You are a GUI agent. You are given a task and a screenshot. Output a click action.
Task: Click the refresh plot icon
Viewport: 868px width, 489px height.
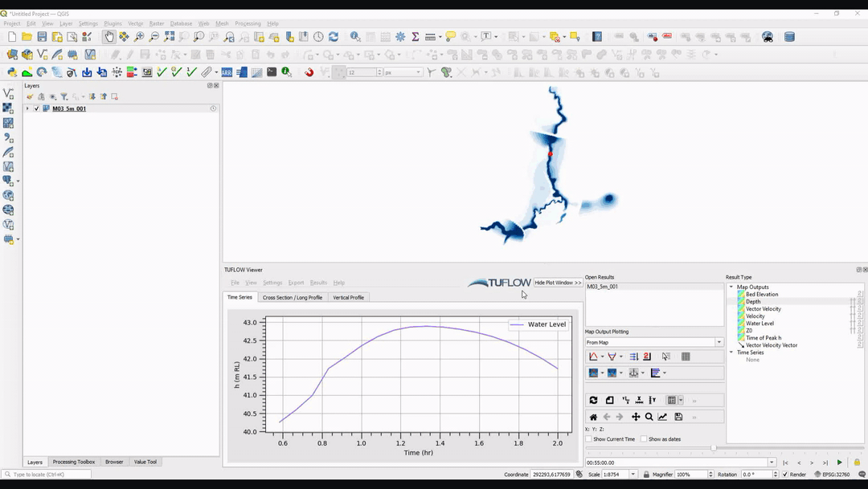(x=595, y=400)
